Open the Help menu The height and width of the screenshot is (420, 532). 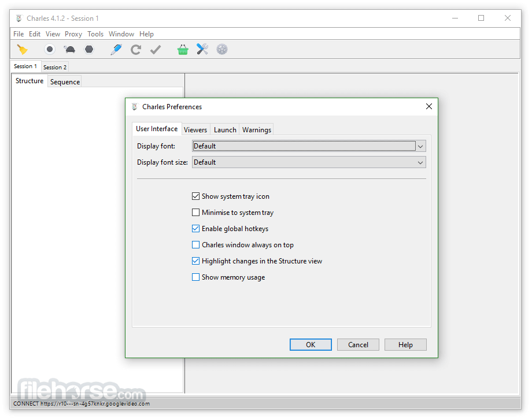pyautogui.click(x=146, y=34)
